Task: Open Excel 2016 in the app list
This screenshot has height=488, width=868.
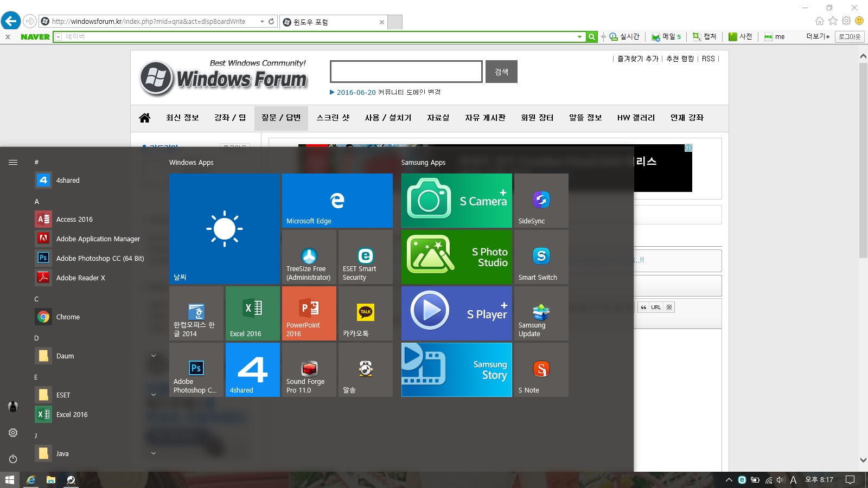Action: (96, 414)
